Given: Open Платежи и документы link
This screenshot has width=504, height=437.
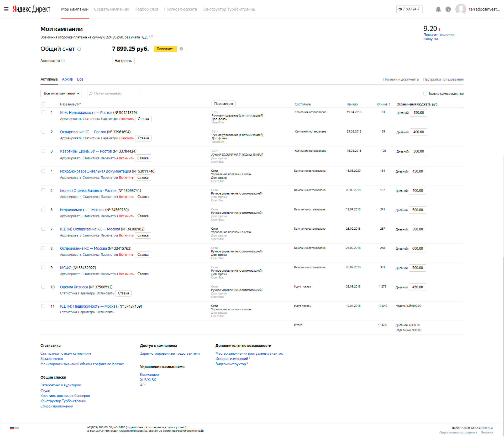Looking at the screenshot, I should (x=401, y=80).
